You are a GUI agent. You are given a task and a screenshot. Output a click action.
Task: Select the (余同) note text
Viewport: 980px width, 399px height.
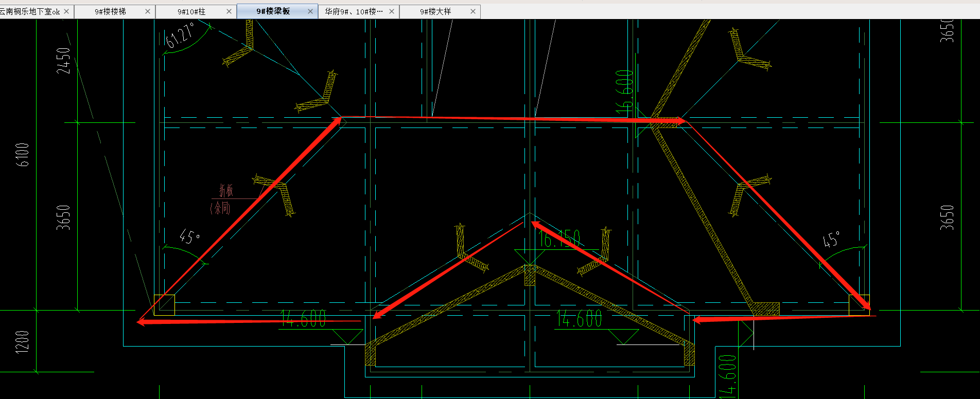pyautogui.click(x=220, y=208)
